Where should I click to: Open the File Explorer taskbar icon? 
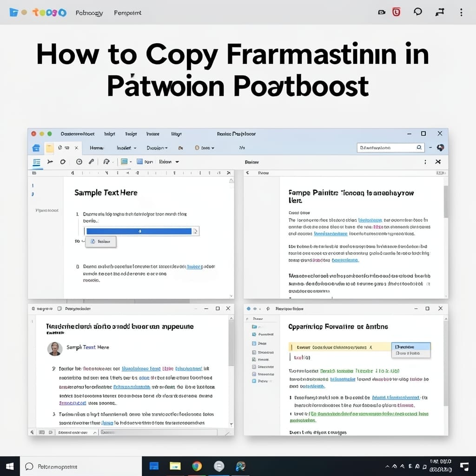175,466
